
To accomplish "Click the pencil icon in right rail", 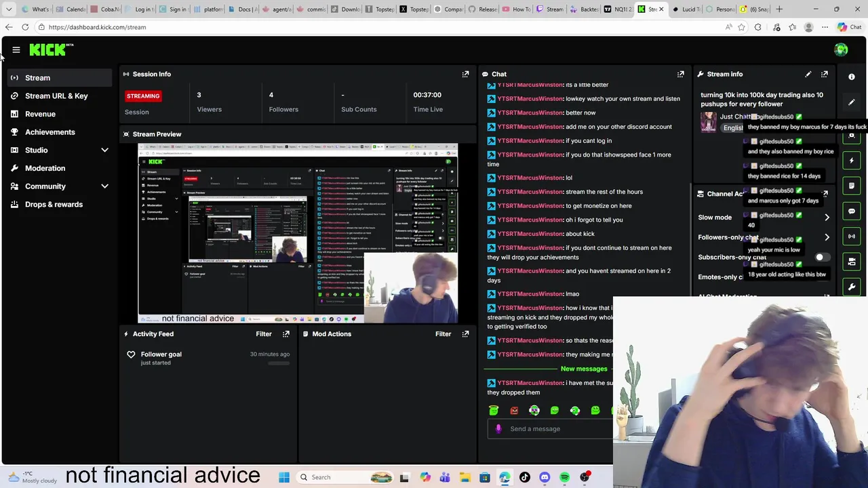I will point(852,102).
